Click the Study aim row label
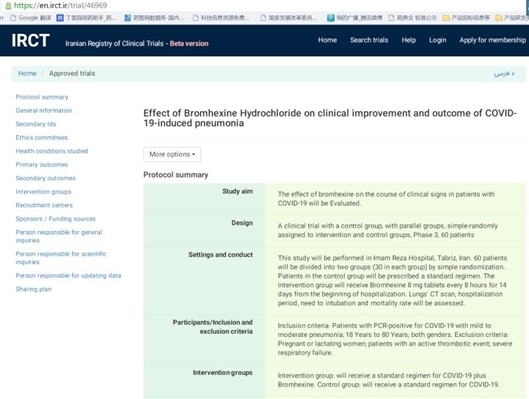529x399 pixels. (x=238, y=191)
